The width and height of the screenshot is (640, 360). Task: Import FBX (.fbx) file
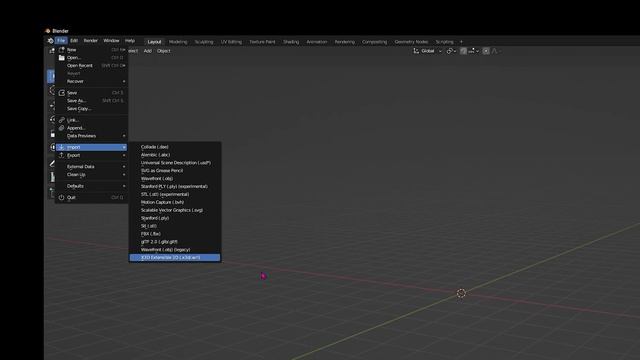click(175, 234)
